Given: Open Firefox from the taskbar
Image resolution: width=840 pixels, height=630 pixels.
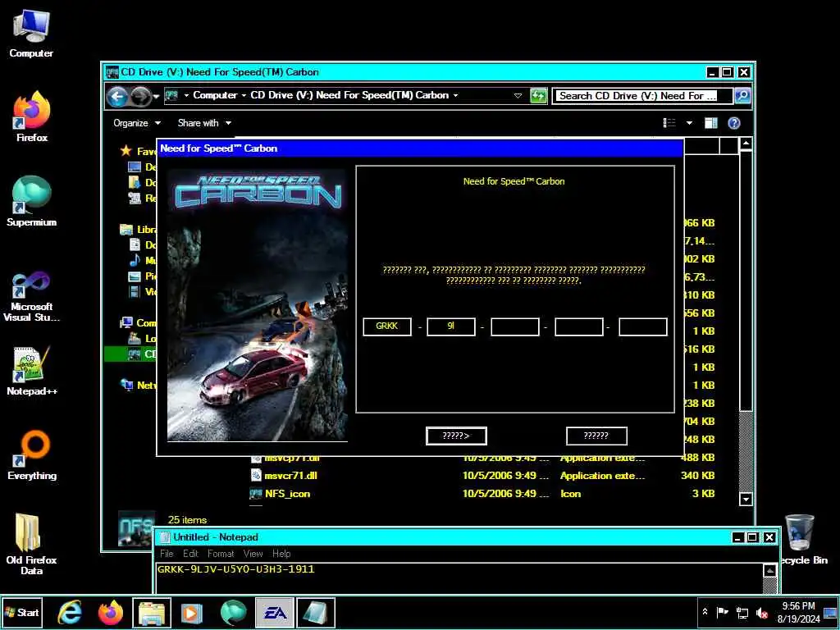Looking at the screenshot, I should 111,612.
